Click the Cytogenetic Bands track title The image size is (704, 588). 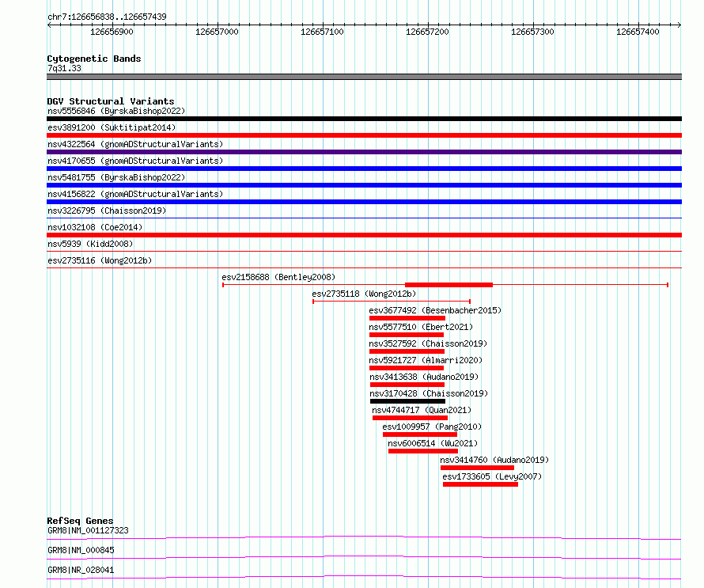[x=94, y=59]
